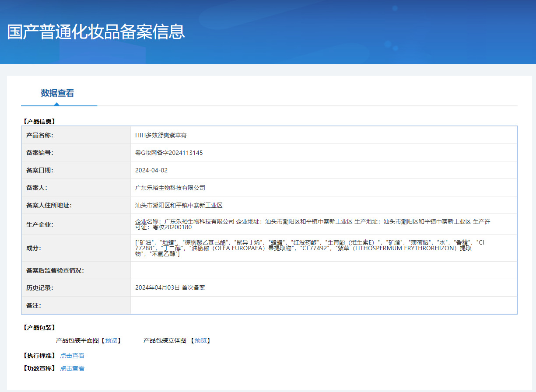536x392 pixels.
Task: Click the 产品包装立体图 label
Action: 165,340
